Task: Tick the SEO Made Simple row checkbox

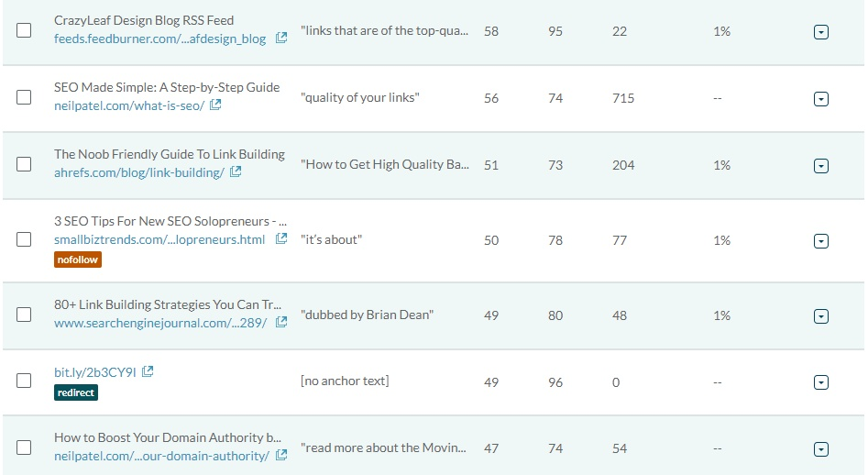Action: click(24, 97)
